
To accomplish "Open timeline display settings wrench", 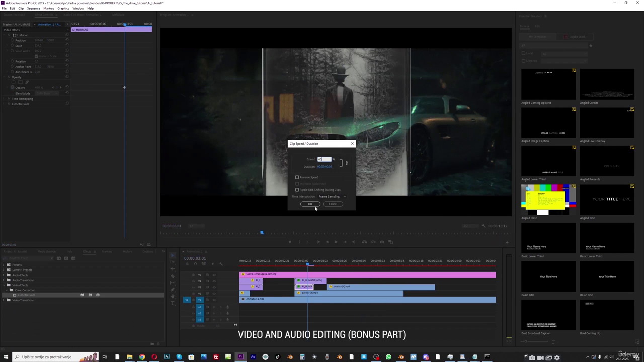I will click(x=221, y=264).
